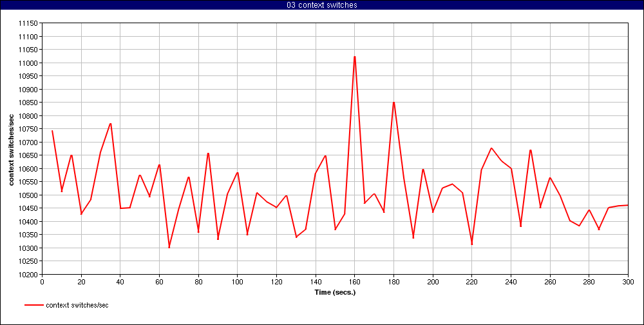Screen dimensions: 644x325
Task: Click the x-axis value 300
Action: point(628,282)
